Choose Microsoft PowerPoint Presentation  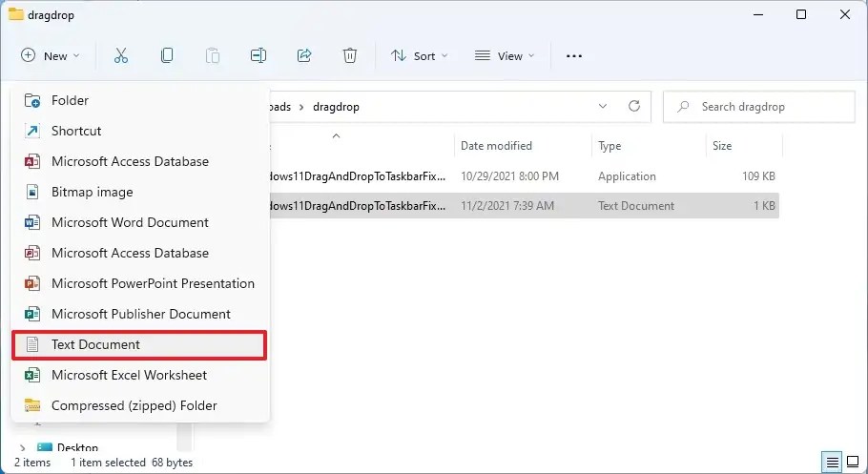(x=140, y=283)
